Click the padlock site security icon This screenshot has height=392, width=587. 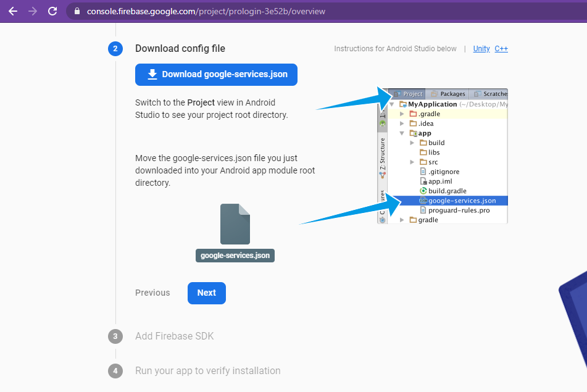(77, 11)
